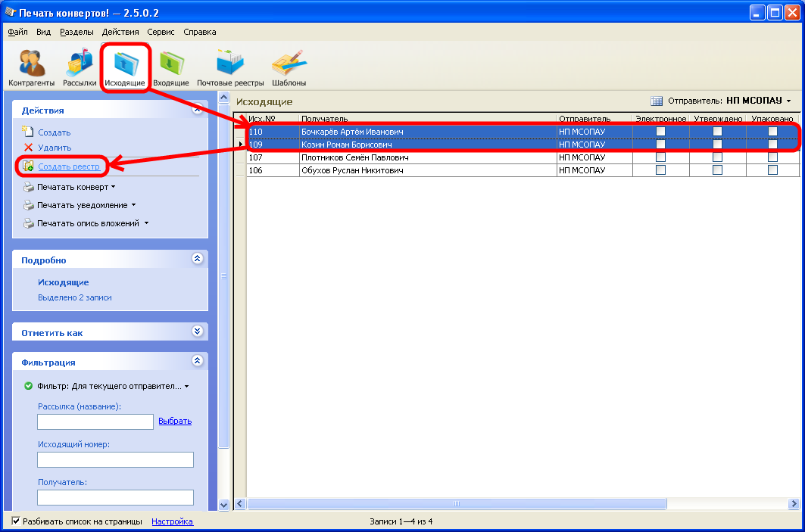
Task: Open the Рассылки mailbox icon
Action: (x=80, y=64)
